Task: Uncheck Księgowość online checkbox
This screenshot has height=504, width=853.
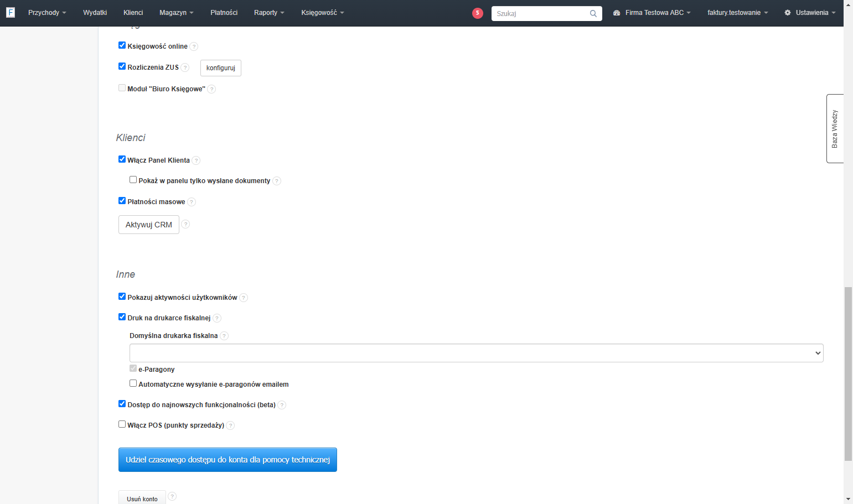Action: [x=122, y=45]
